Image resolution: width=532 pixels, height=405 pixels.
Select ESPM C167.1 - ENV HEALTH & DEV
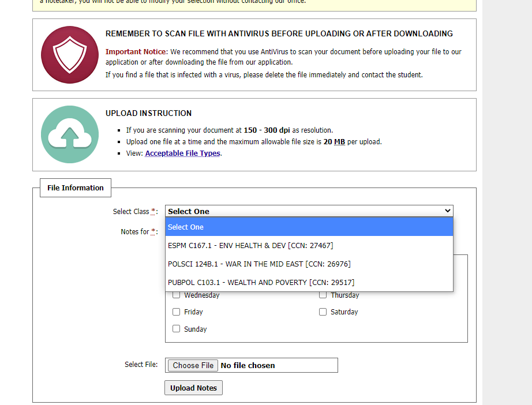(309, 245)
